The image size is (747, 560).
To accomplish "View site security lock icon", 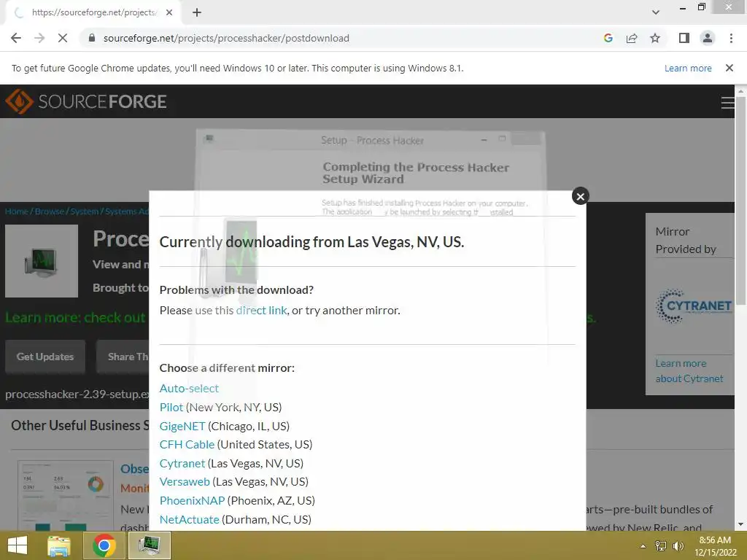I will pos(92,38).
